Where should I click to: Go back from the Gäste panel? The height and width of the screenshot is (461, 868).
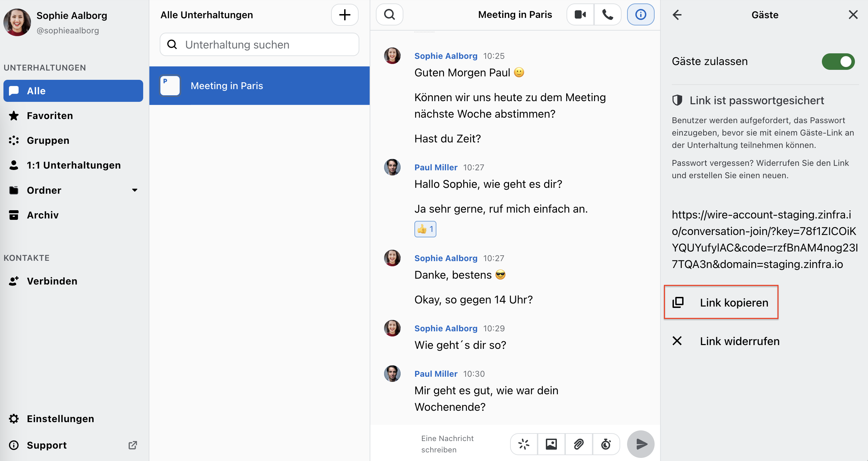point(677,15)
